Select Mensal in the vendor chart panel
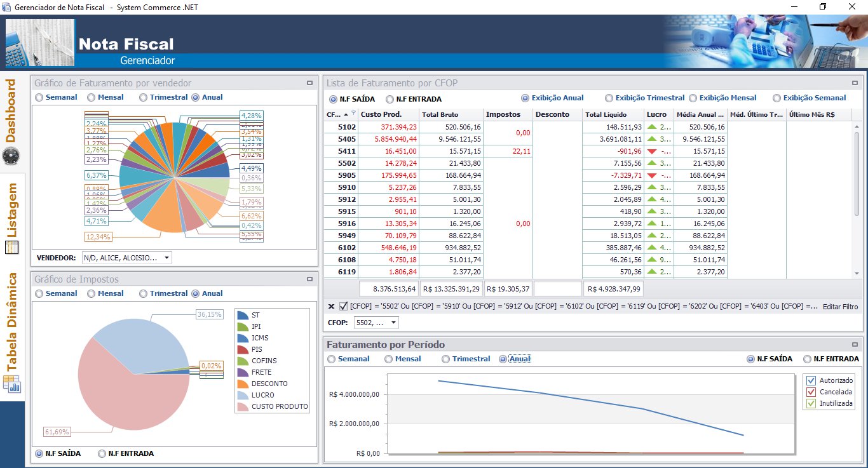 click(x=91, y=98)
